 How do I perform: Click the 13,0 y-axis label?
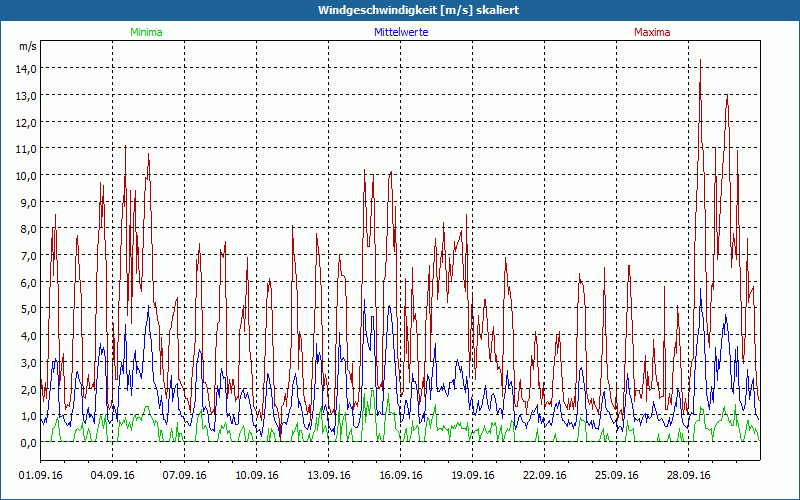click(26, 95)
